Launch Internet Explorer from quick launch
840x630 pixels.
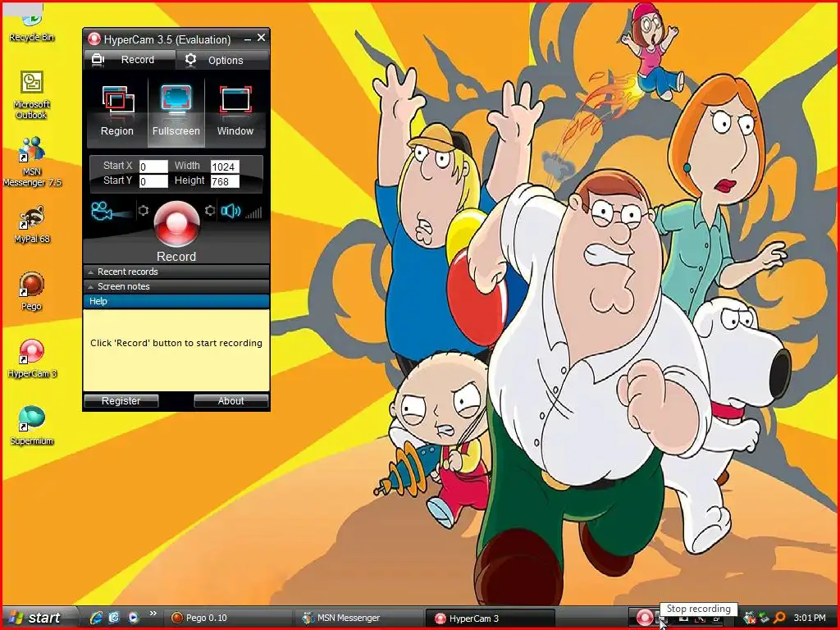pyautogui.click(x=96, y=618)
